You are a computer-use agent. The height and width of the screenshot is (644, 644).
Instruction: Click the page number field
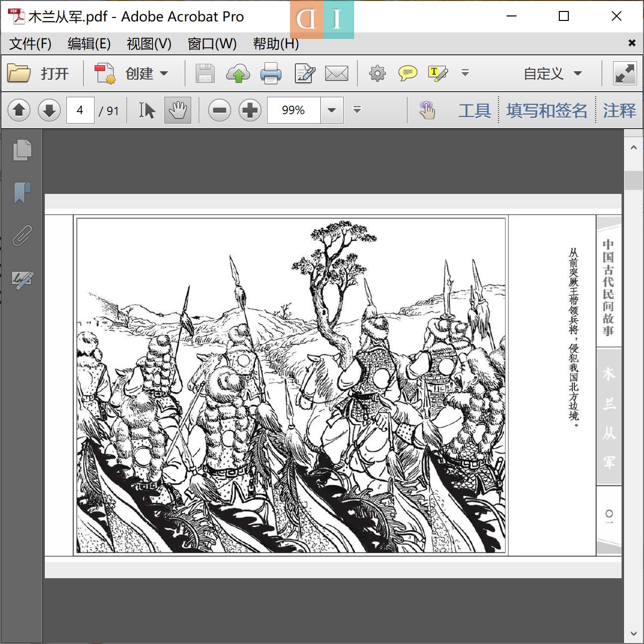click(x=80, y=110)
